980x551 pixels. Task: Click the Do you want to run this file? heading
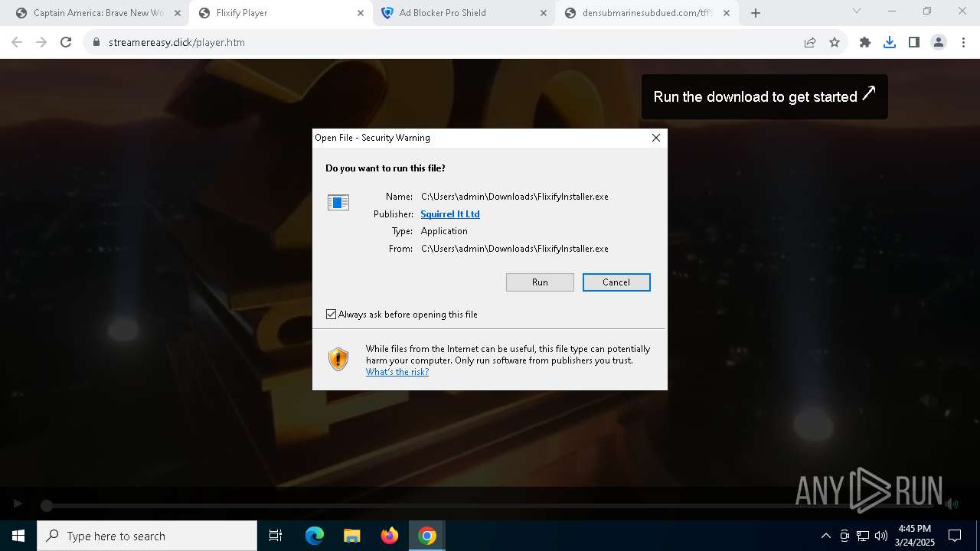click(x=385, y=168)
